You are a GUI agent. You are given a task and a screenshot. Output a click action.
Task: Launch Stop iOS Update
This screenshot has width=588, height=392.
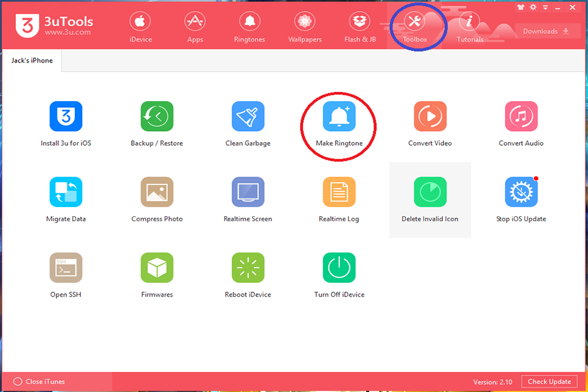(x=521, y=192)
